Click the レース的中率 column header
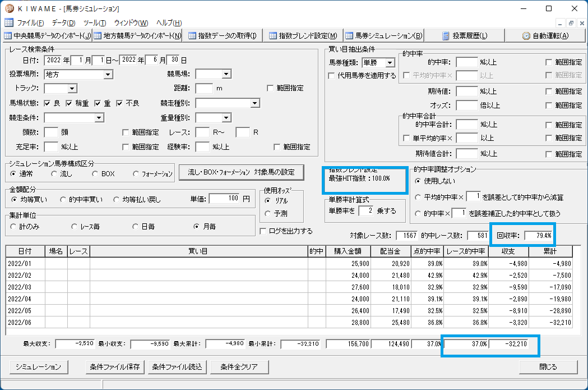Image resolution: width=588 pixels, height=390 pixels. click(x=466, y=251)
